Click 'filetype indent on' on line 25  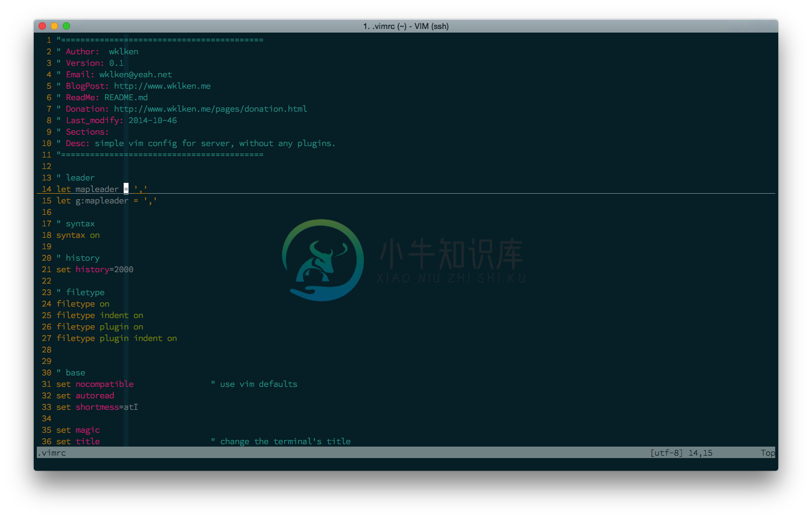[x=100, y=315]
